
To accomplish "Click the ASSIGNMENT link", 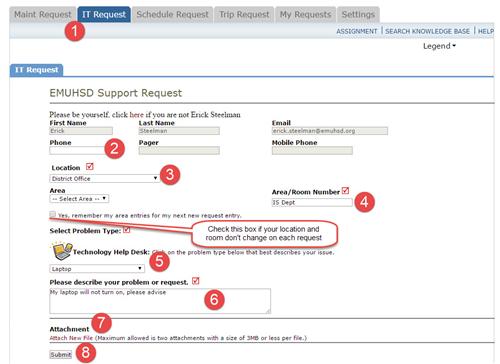I will tap(357, 31).
